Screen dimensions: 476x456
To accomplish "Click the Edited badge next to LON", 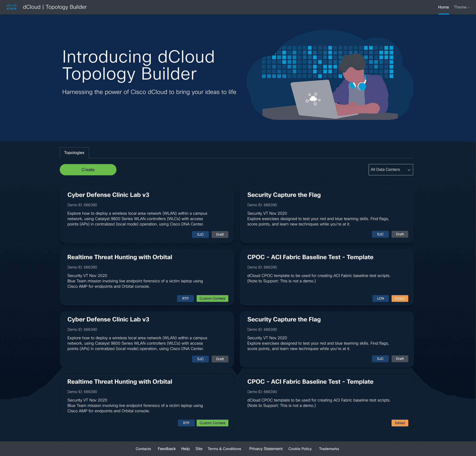I will point(400,298).
